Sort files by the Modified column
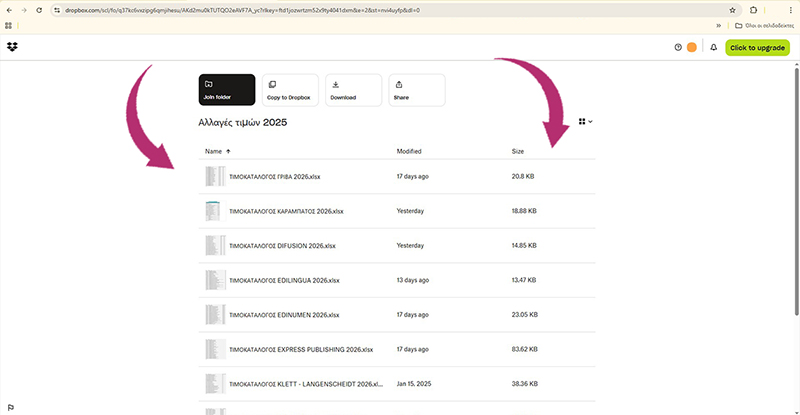The width and height of the screenshot is (800, 415). [x=410, y=151]
